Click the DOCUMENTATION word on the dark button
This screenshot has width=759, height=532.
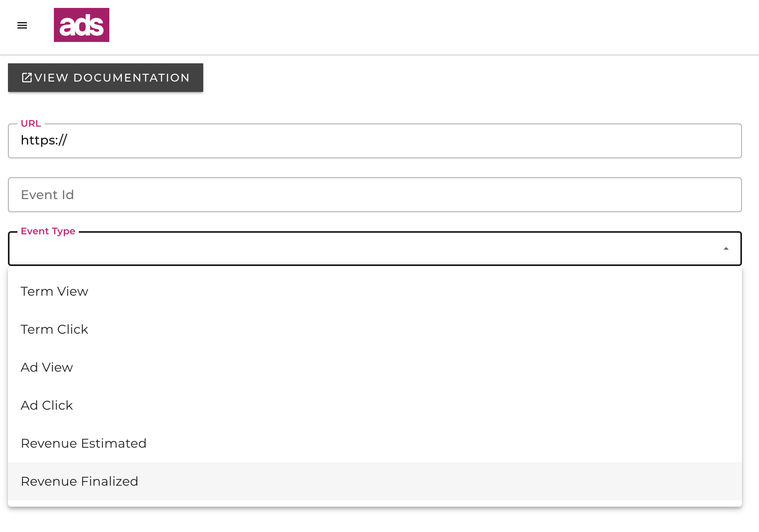132,78
